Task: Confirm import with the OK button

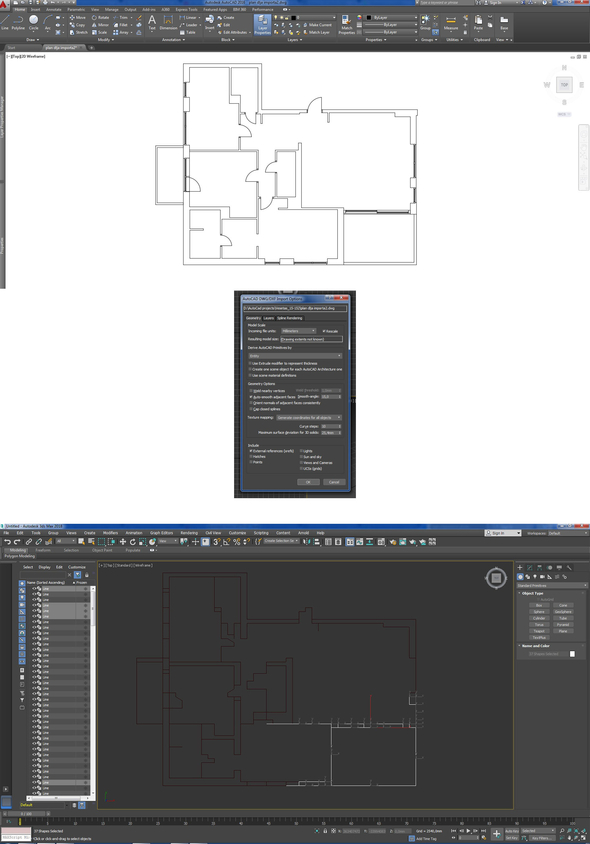Action: coord(308,482)
